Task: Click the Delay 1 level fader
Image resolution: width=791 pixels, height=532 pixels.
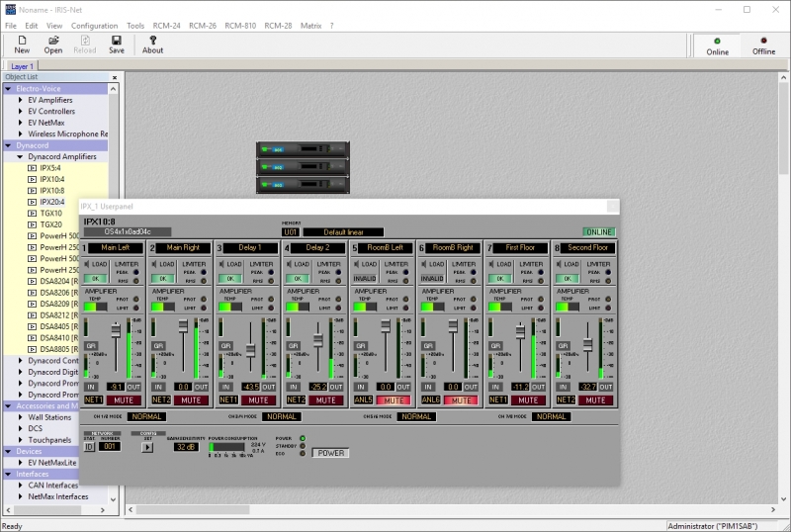Action: [251, 350]
